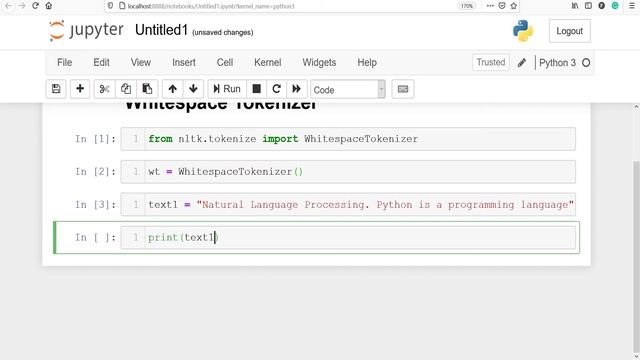Open the Help menu
The height and width of the screenshot is (360, 640).
(x=367, y=62)
